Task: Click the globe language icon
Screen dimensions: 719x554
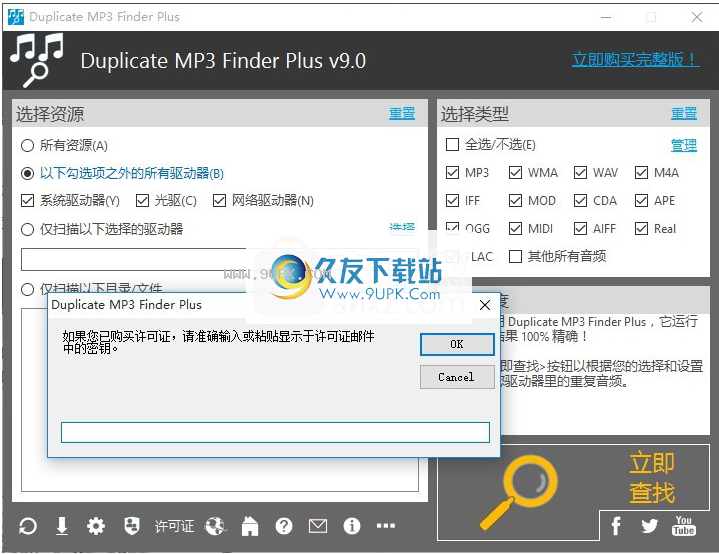Action: click(x=216, y=526)
